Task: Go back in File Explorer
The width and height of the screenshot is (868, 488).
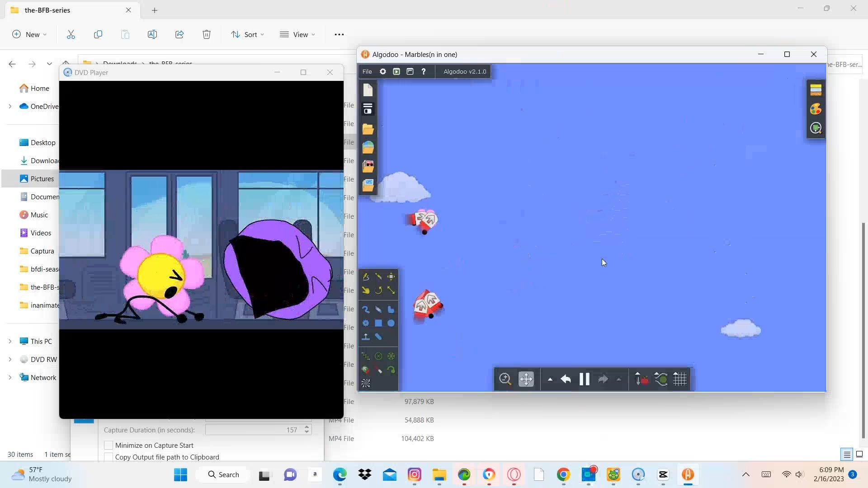Action: click(12, 64)
